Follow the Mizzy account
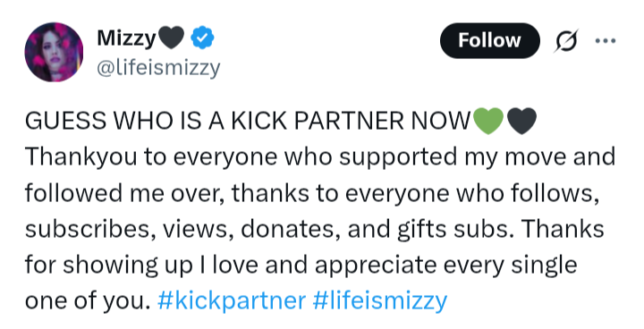This screenshot has height=329, width=644. point(489,40)
